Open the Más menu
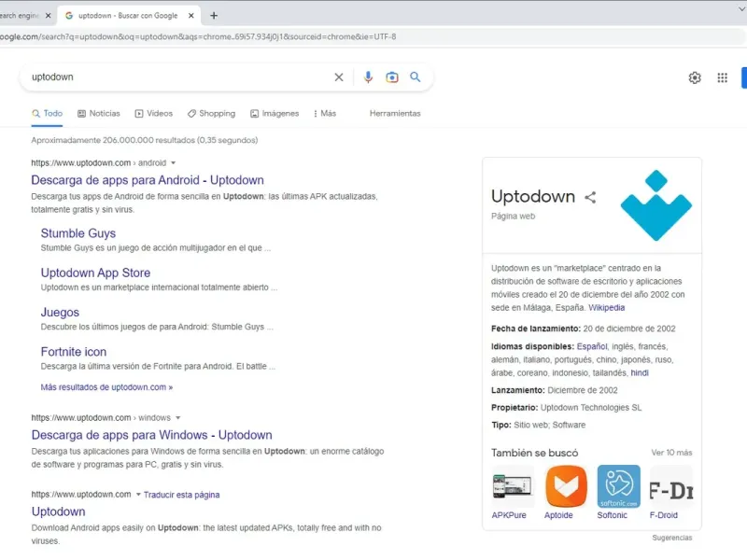Screen dimensions: 747x560 coord(325,113)
